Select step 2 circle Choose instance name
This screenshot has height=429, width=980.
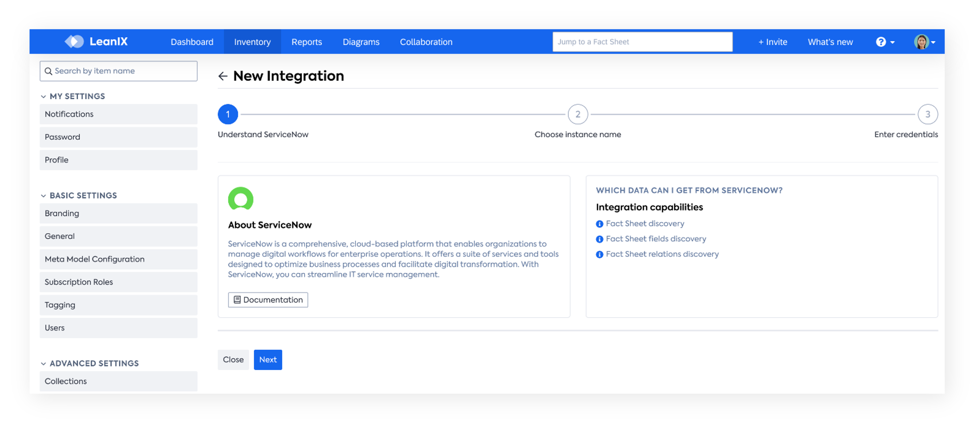(578, 114)
